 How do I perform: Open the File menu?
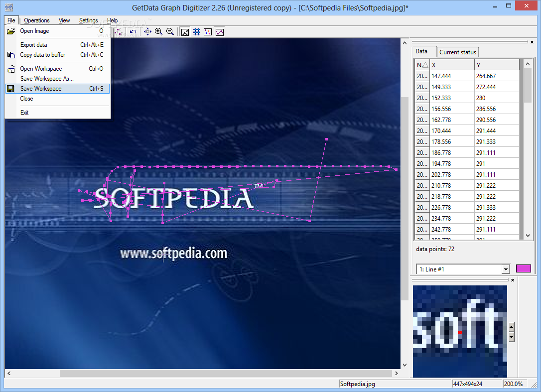[11, 20]
